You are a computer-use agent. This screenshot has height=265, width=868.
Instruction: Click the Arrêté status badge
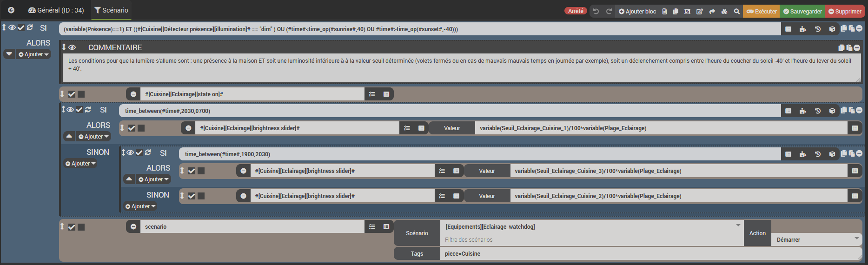(576, 11)
